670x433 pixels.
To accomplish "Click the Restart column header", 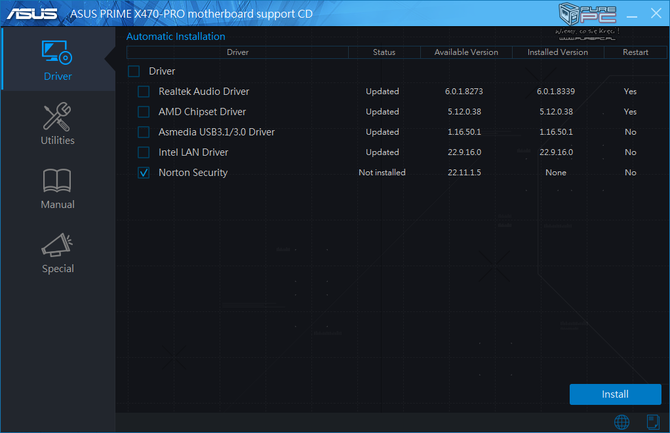I will click(635, 52).
